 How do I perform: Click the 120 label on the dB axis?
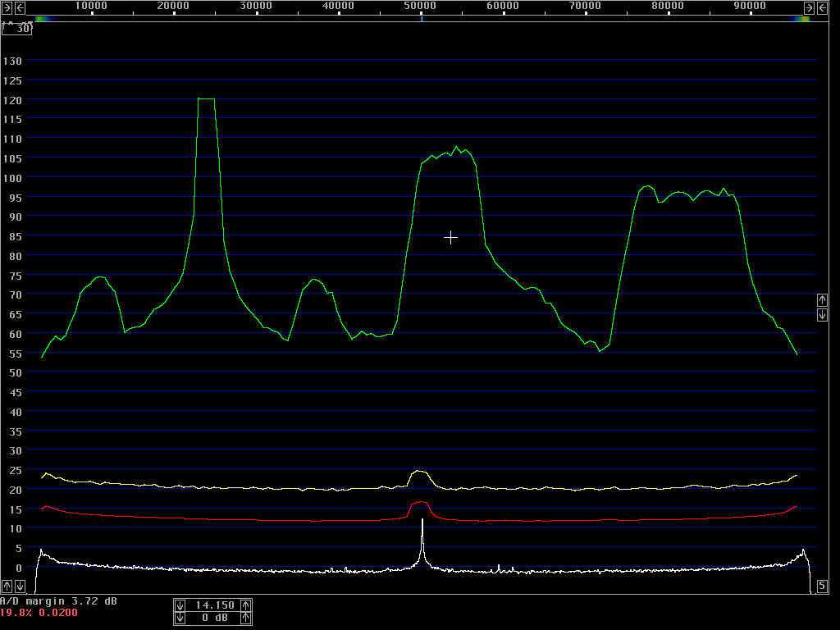pyautogui.click(x=12, y=100)
